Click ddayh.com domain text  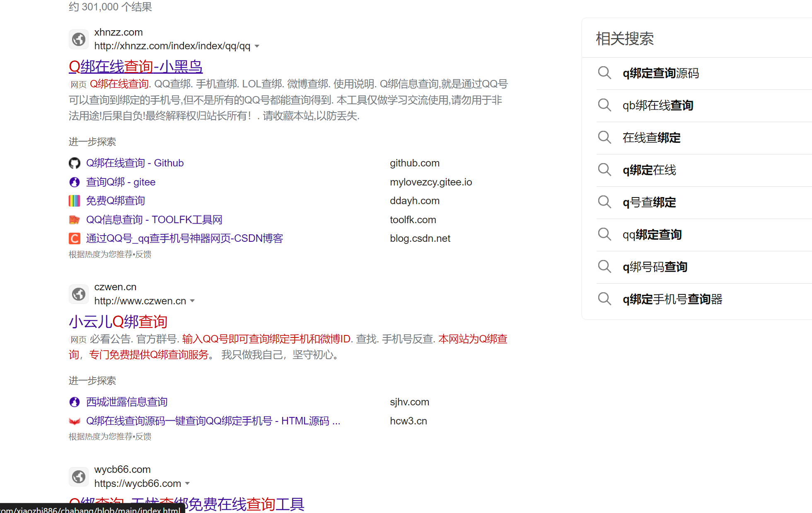(x=415, y=201)
